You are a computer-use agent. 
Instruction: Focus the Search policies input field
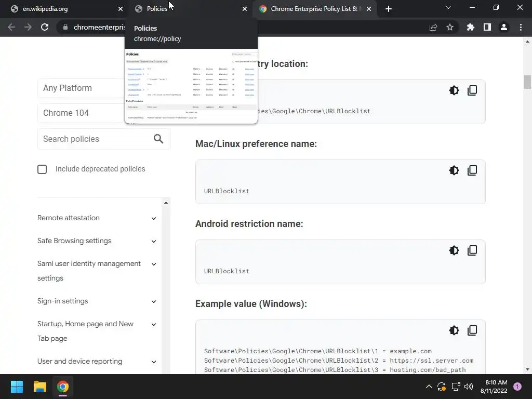94,139
